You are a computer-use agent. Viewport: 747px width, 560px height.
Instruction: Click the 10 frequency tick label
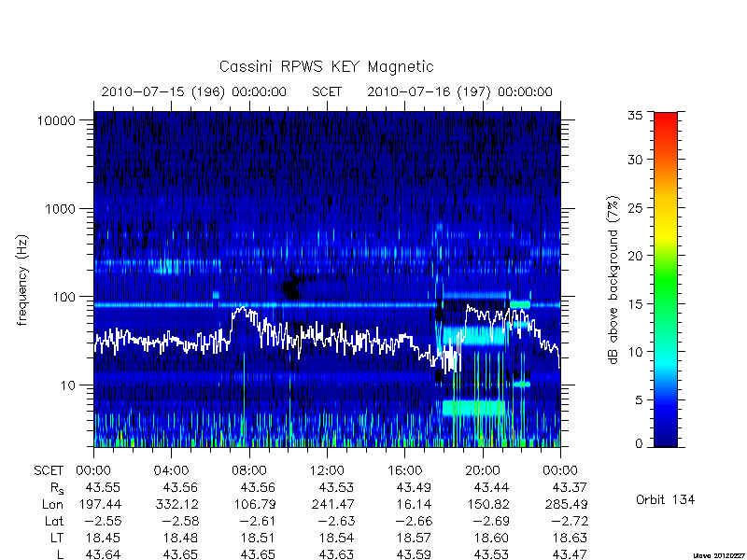point(68,385)
